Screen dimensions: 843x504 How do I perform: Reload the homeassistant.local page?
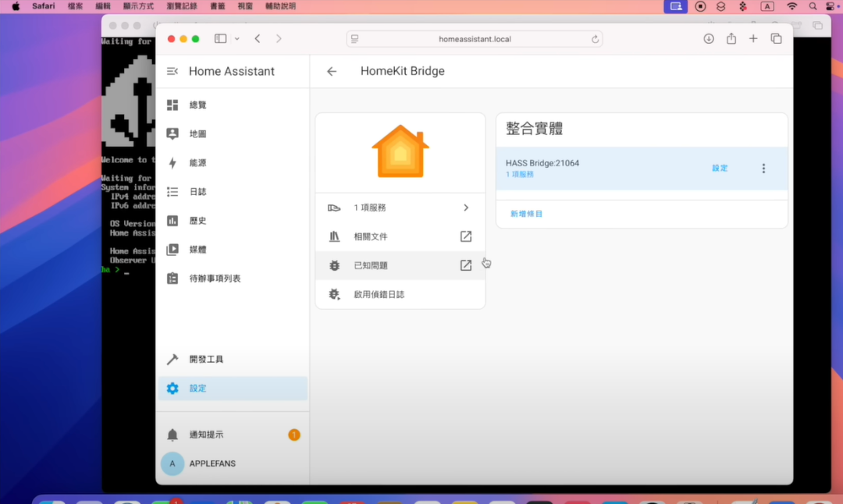595,39
